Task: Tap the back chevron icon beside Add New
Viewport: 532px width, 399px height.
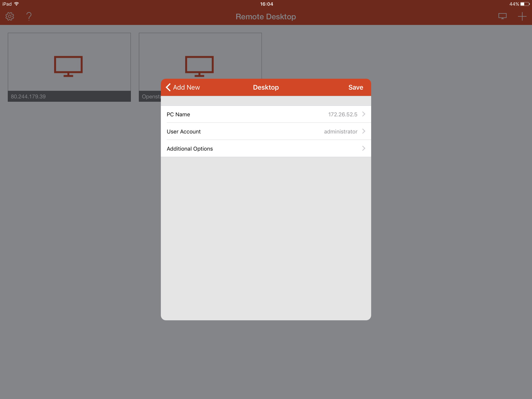Action: (x=168, y=87)
